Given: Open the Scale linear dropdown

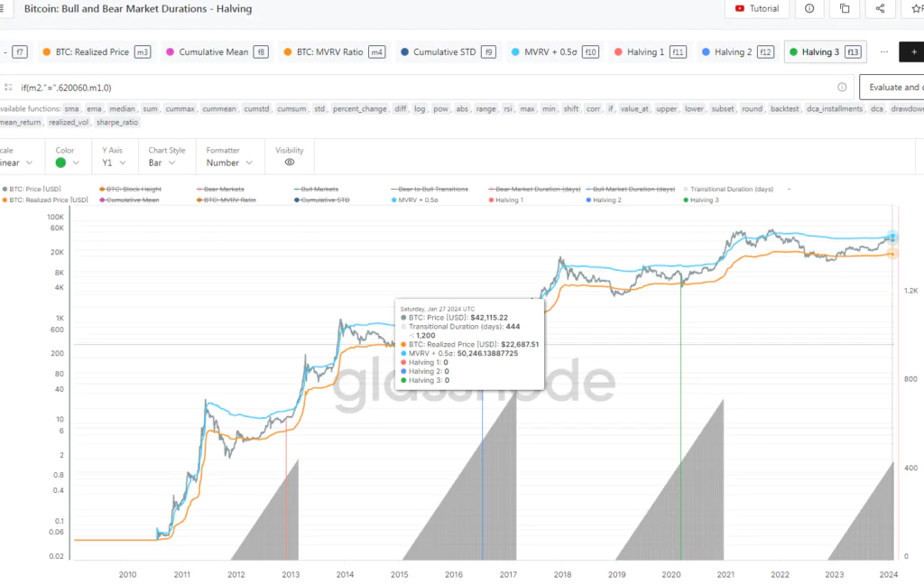Looking at the screenshot, I should pyautogui.click(x=17, y=162).
